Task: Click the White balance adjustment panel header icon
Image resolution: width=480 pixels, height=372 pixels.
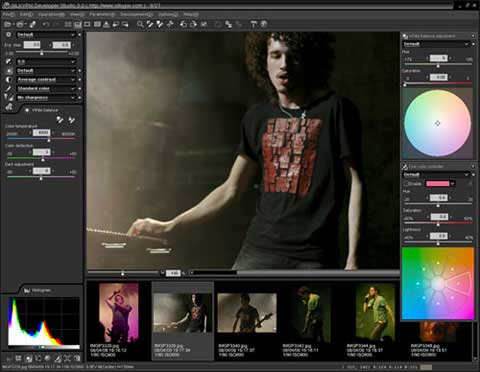Action: pos(405,36)
